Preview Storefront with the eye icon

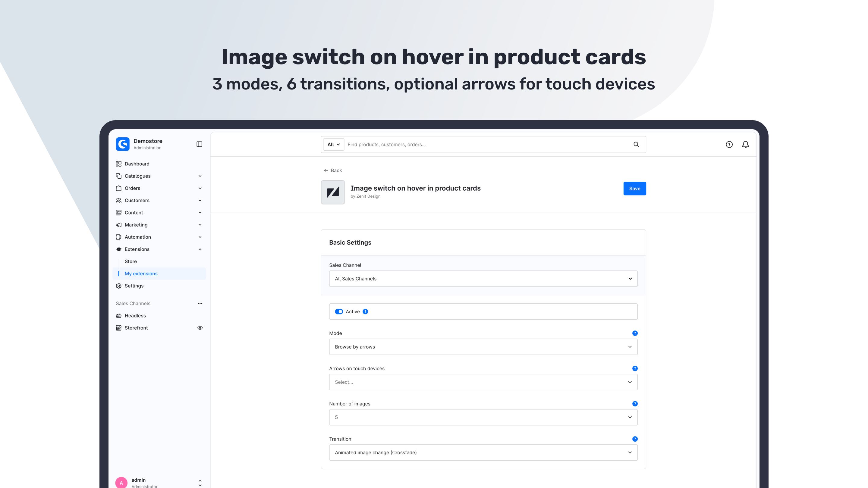point(200,328)
